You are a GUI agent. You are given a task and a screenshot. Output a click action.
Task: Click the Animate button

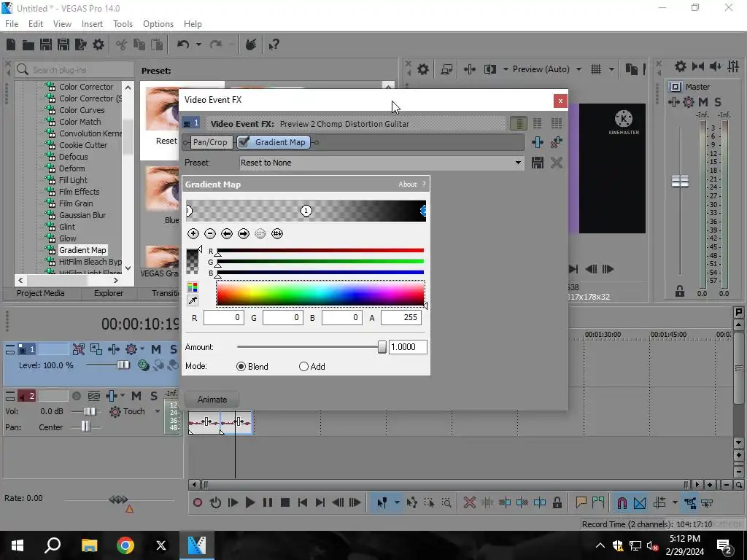pyautogui.click(x=212, y=400)
